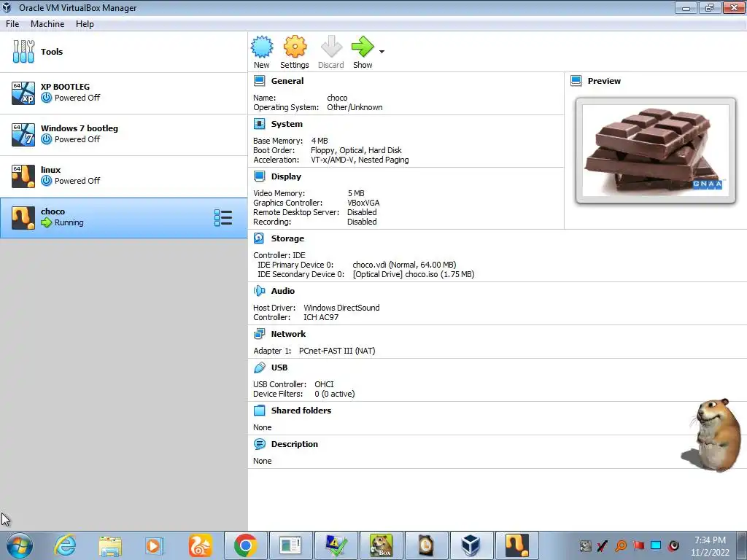The height and width of the screenshot is (560, 747).
Task: Click the chocolate preview thumbnail
Action: click(x=656, y=150)
